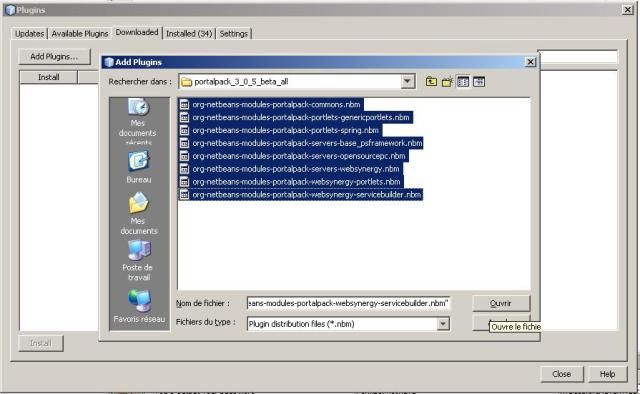Select org-netbeans-modules-portalpack-servers-base_psframework.nbm file name
This screenshot has height=394, width=640.
[307, 143]
